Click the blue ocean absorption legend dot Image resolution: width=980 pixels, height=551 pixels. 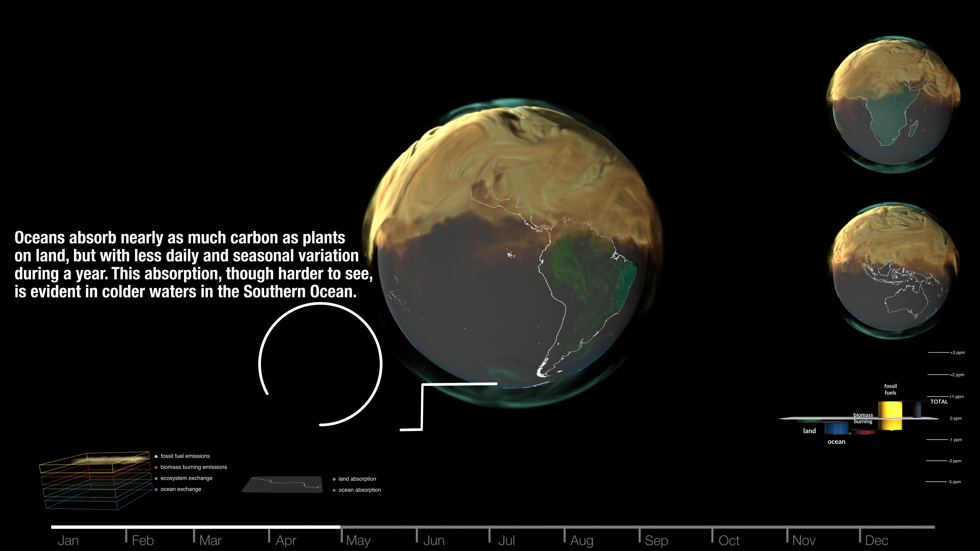coord(334,490)
